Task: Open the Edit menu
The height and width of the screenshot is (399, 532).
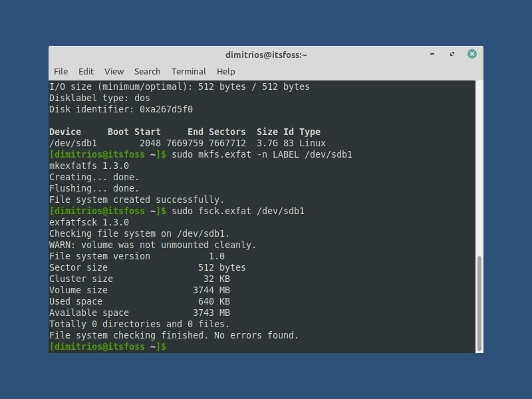Action: point(86,71)
